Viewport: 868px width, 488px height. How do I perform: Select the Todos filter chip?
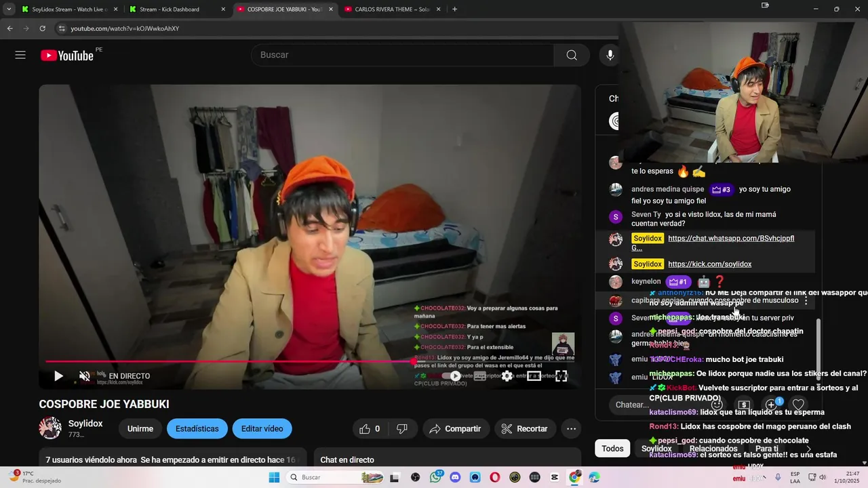tap(612, 449)
